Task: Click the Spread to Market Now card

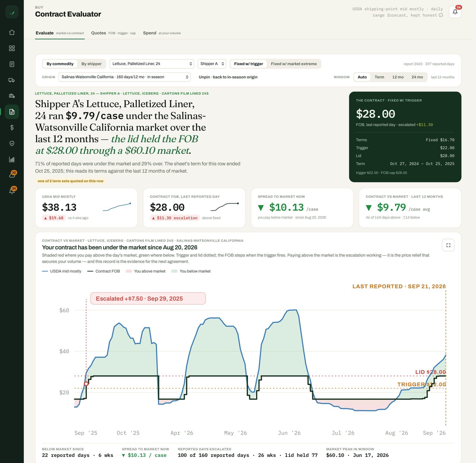Action: 302,208
